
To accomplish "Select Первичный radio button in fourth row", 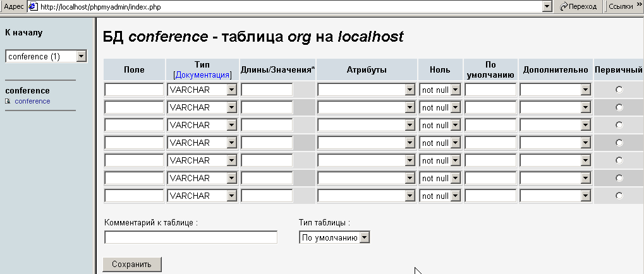I will click(619, 143).
